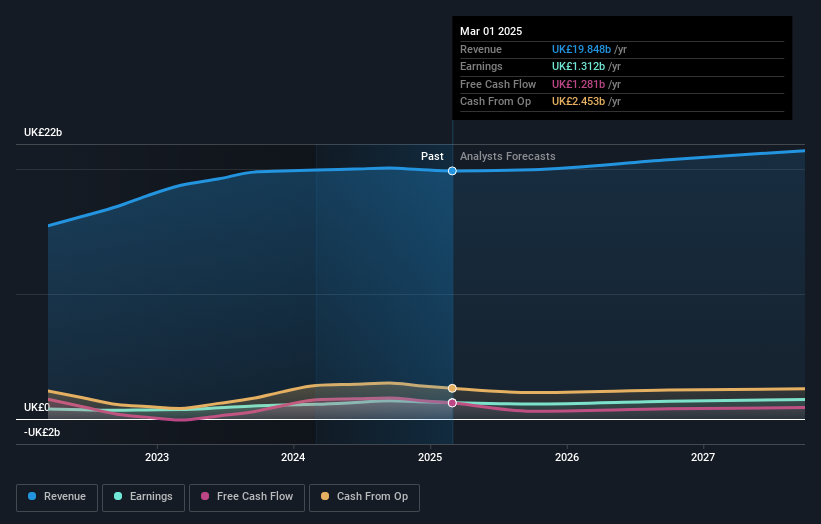The height and width of the screenshot is (524, 821).
Task: Click the Earnings row label in tooltip
Action: point(481,66)
